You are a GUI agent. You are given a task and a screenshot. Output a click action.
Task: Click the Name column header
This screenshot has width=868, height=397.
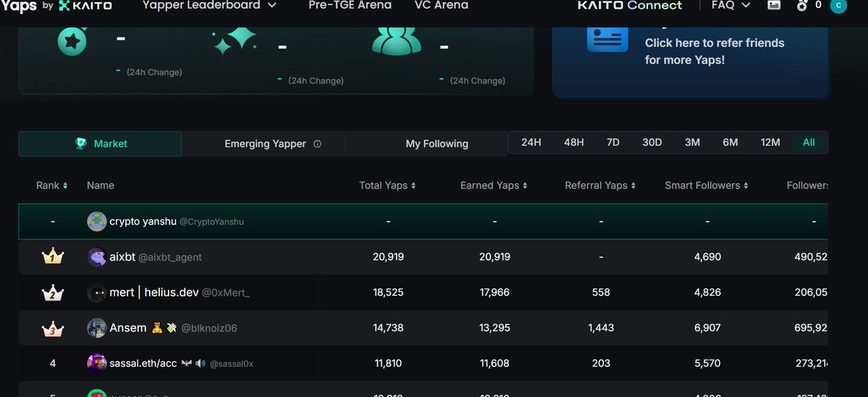point(101,185)
